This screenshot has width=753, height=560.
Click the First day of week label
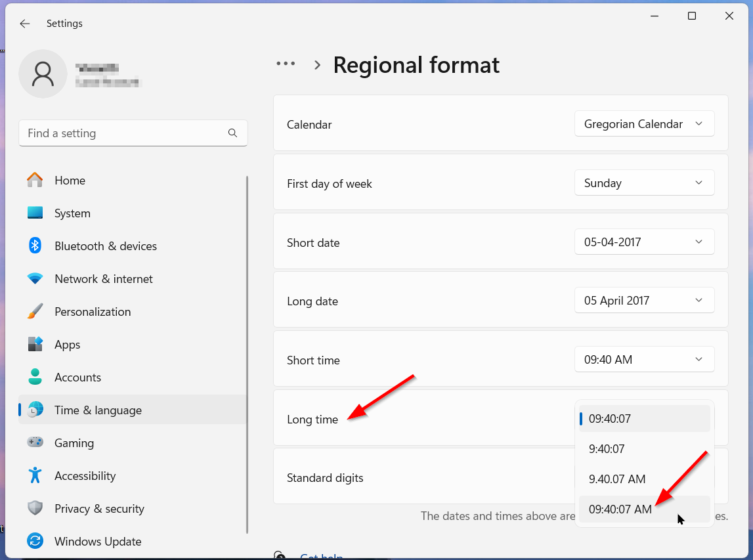coord(329,183)
